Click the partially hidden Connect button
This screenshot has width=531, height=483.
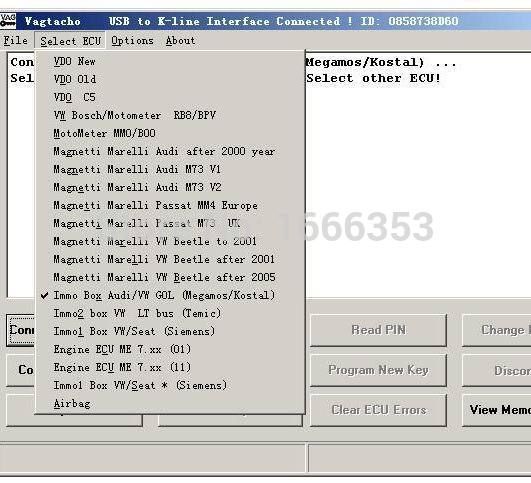click(20, 330)
